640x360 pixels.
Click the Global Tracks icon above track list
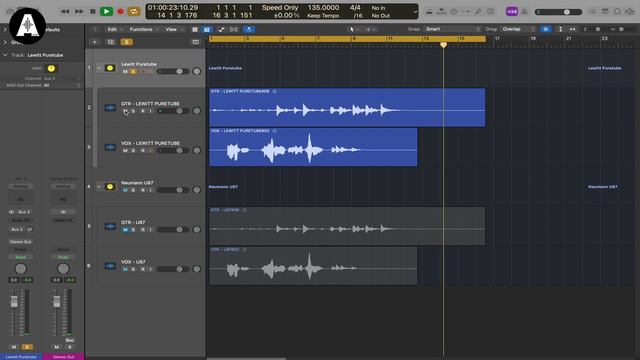[x=196, y=42]
